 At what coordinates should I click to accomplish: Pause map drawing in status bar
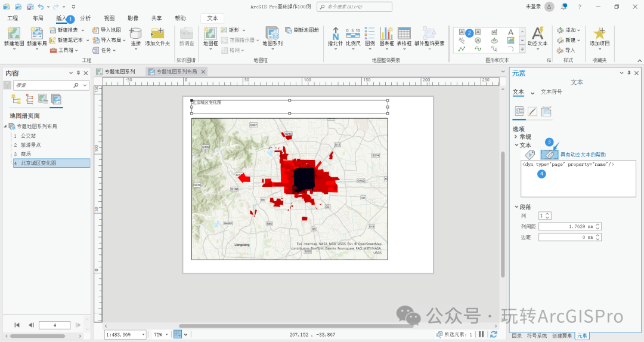tap(481, 334)
